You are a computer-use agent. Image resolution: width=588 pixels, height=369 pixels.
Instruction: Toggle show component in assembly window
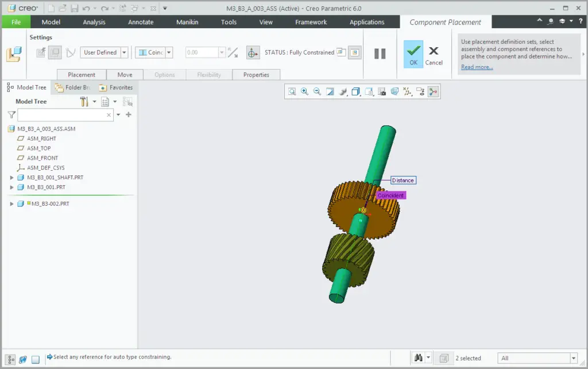click(355, 52)
